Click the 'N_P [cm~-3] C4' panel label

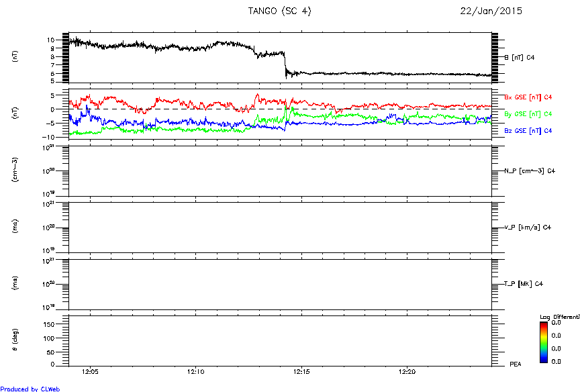click(x=530, y=171)
